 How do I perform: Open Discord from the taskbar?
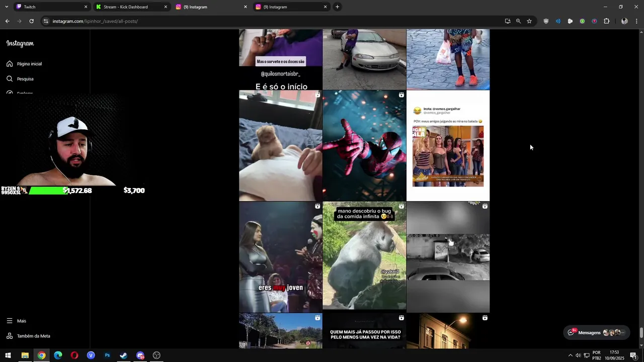click(140, 355)
